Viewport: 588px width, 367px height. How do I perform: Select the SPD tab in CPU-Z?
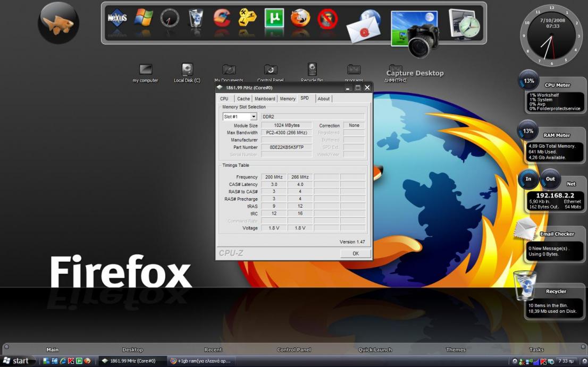click(305, 98)
